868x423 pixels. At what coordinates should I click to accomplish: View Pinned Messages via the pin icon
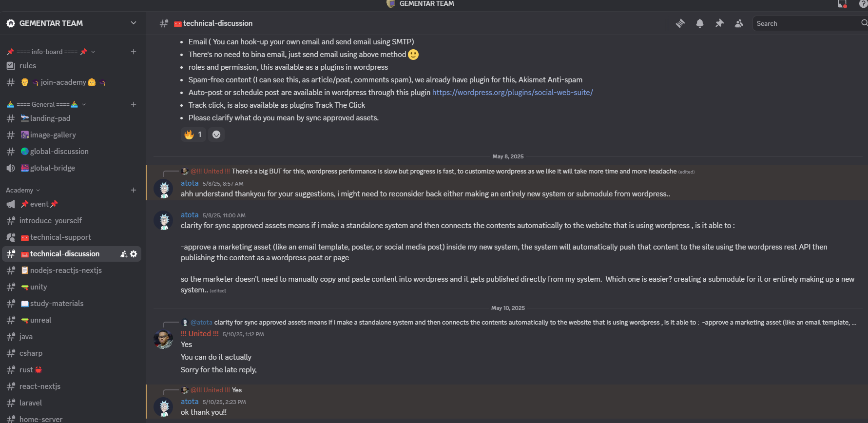(719, 23)
